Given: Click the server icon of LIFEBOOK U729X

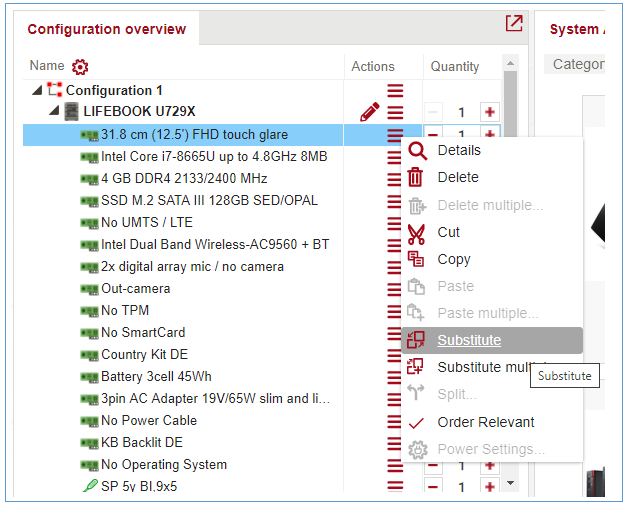Looking at the screenshot, I should [x=72, y=112].
